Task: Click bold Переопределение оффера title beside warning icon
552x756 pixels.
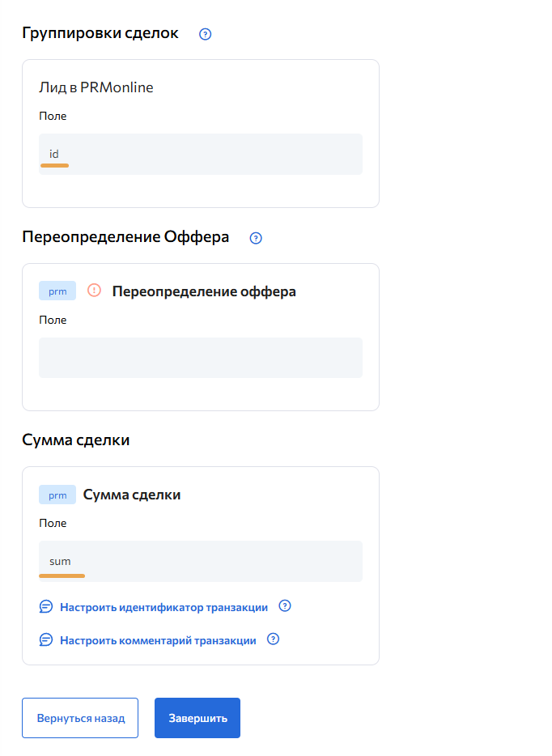Action: [203, 291]
